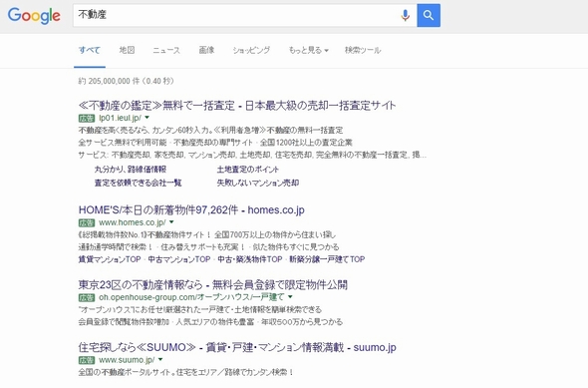Select the 地図 tab
This screenshot has width=588, height=388.
[127, 50]
